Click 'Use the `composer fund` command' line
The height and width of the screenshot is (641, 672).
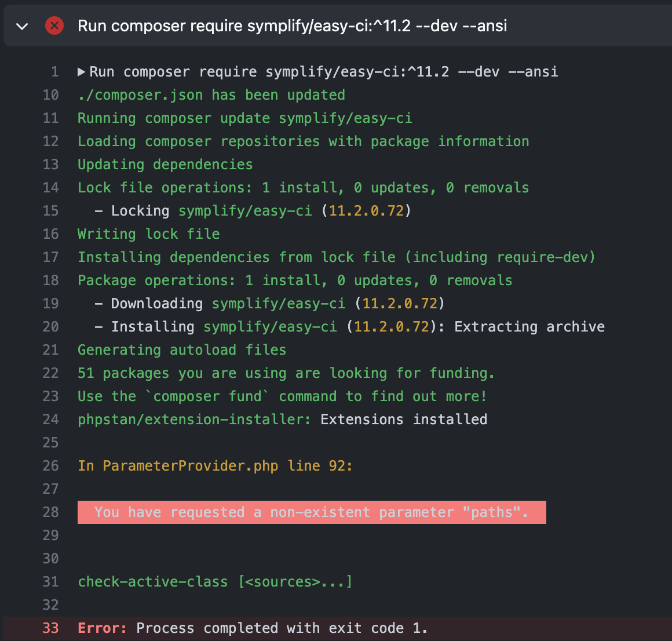(283, 396)
